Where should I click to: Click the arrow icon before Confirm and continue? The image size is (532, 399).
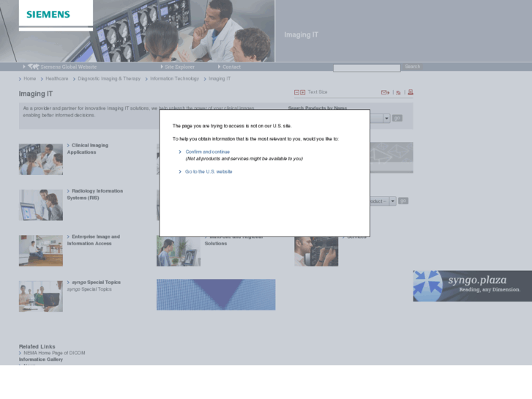(x=180, y=152)
